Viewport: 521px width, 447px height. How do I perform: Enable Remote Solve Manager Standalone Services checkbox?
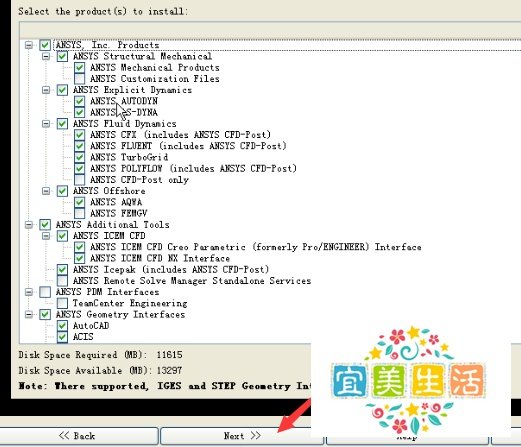coord(62,281)
